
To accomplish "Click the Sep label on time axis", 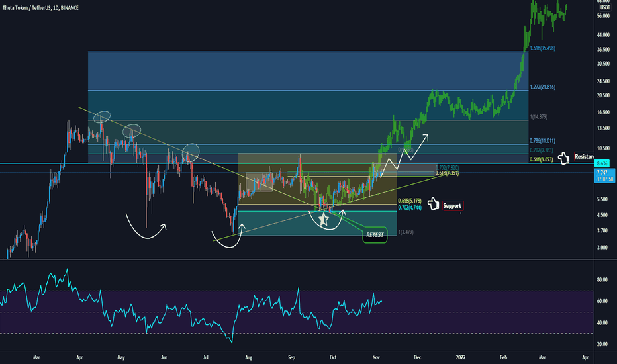I will click(x=291, y=357).
